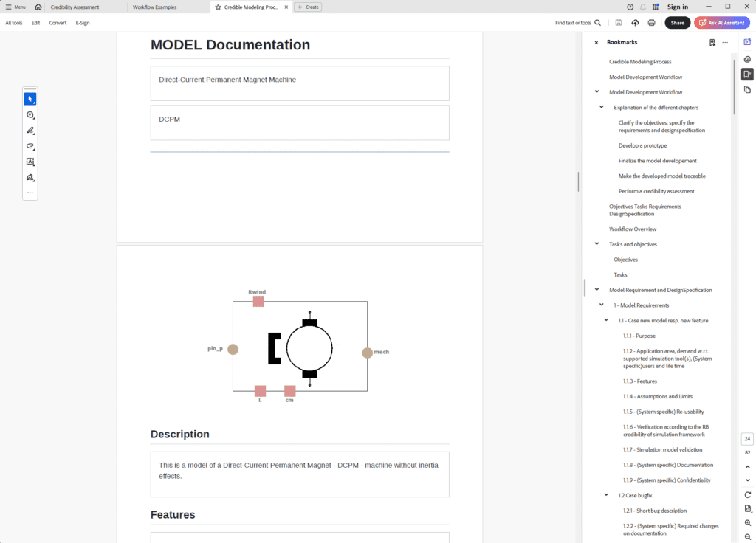
Task: Open the All tools menu
Action: pyautogui.click(x=14, y=23)
